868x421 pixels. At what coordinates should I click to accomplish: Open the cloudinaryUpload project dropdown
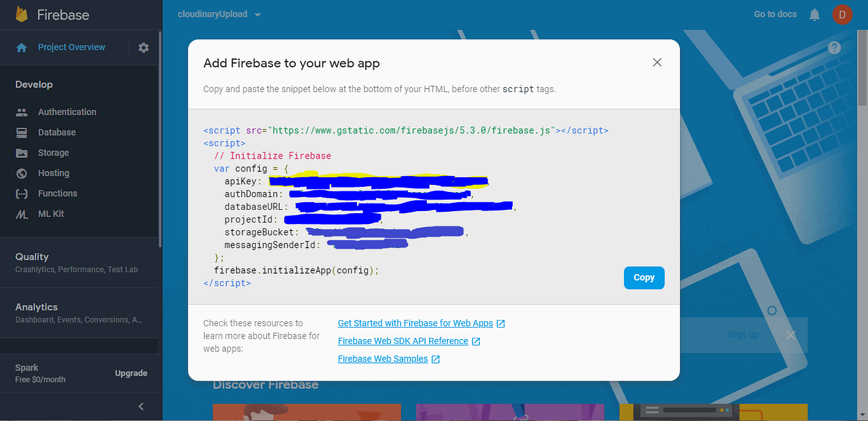click(x=219, y=13)
